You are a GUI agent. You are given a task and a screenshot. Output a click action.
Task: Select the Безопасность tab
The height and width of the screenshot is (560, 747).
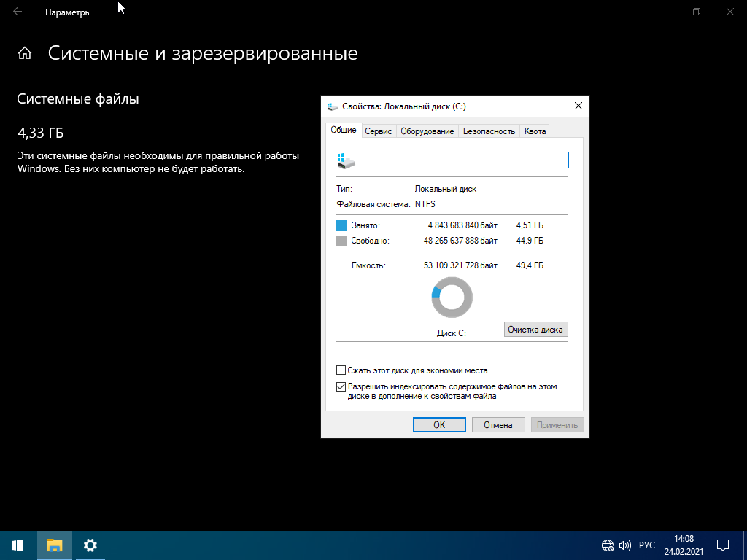[489, 131]
